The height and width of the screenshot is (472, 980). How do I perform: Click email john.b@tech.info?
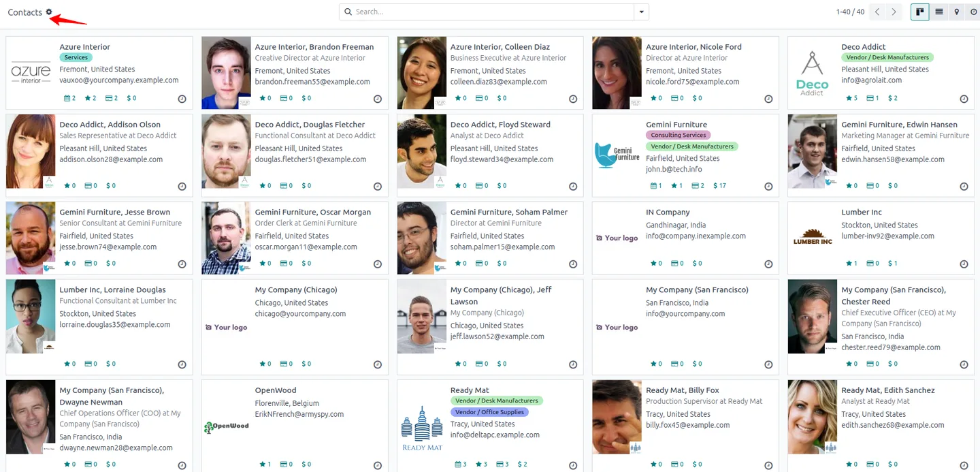point(674,169)
